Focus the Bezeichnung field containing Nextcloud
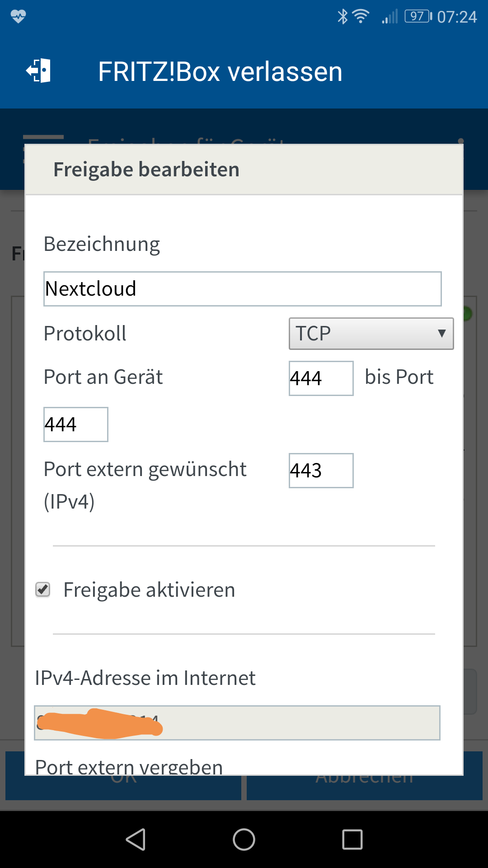 (x=242, y=289)
